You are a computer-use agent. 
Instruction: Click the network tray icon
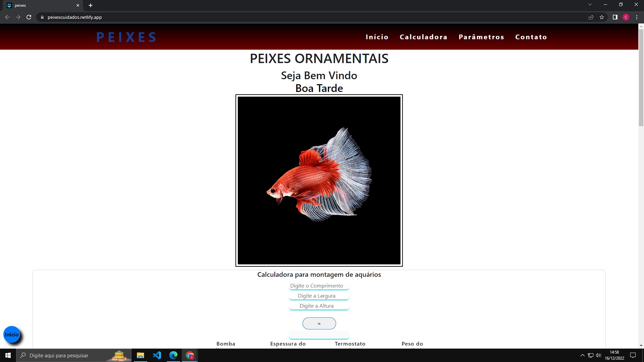coord(591,355)
